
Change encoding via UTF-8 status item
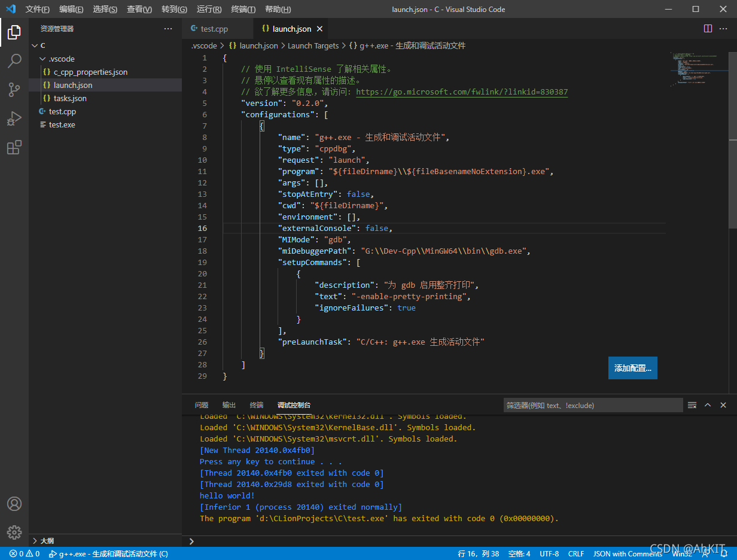point(549,553)
